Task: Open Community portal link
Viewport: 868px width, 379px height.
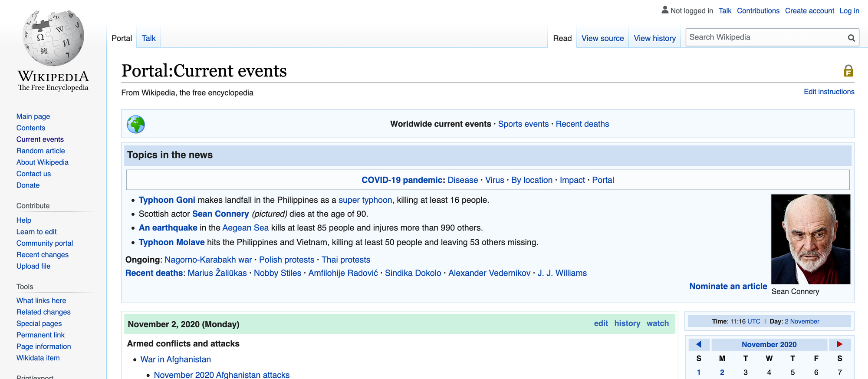Action: (45, 243)
